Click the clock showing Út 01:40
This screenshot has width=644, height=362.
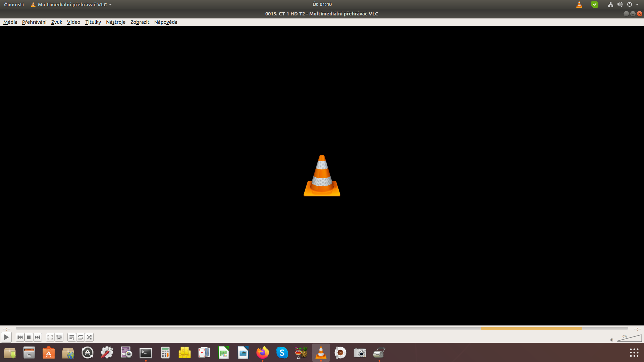point(322,4)
